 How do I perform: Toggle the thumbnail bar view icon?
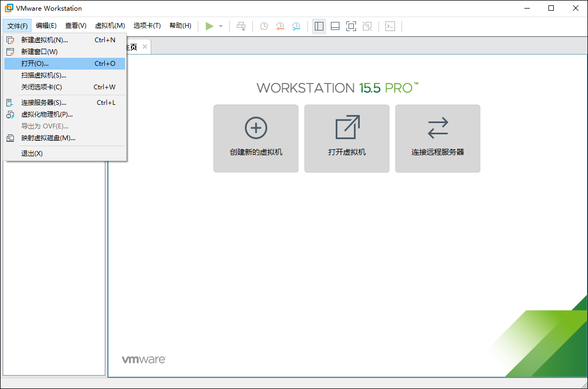(x=335, y=26)
